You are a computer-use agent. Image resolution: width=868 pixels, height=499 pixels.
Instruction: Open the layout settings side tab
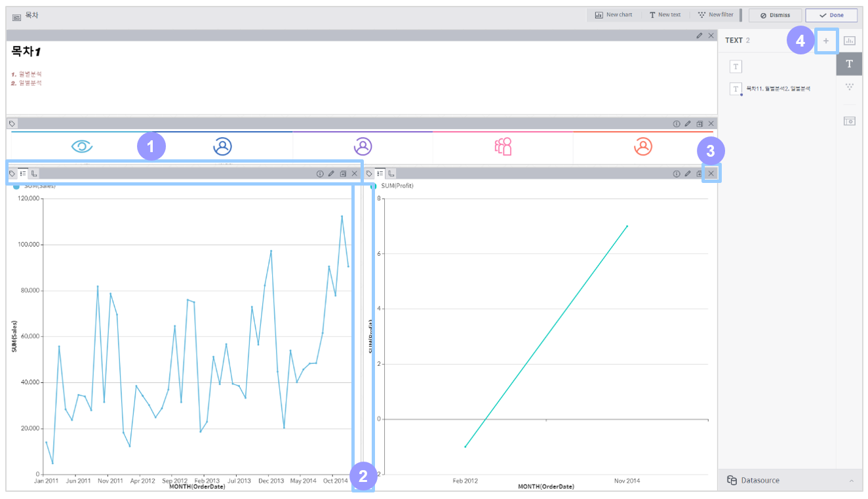pos(849,121)
